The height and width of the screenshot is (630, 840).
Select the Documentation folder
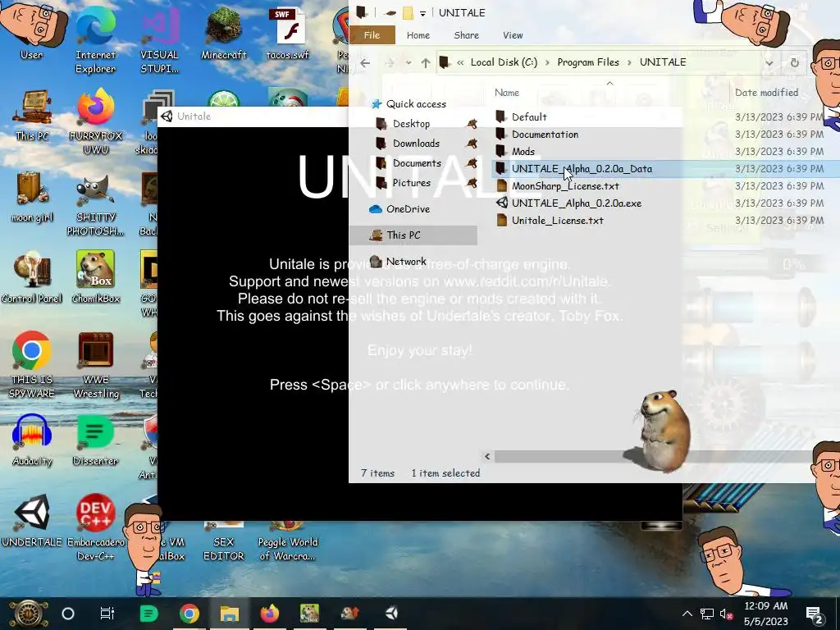coord(545,135)
